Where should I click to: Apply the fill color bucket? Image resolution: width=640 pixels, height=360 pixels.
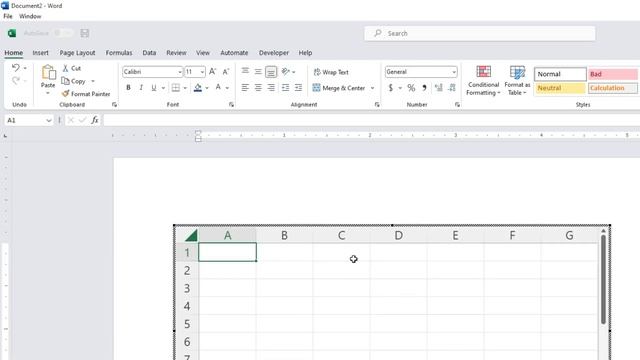point(198,87)
